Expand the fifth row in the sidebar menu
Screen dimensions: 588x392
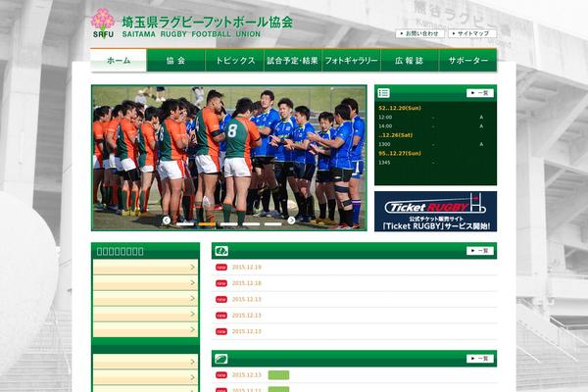[145, 330]
